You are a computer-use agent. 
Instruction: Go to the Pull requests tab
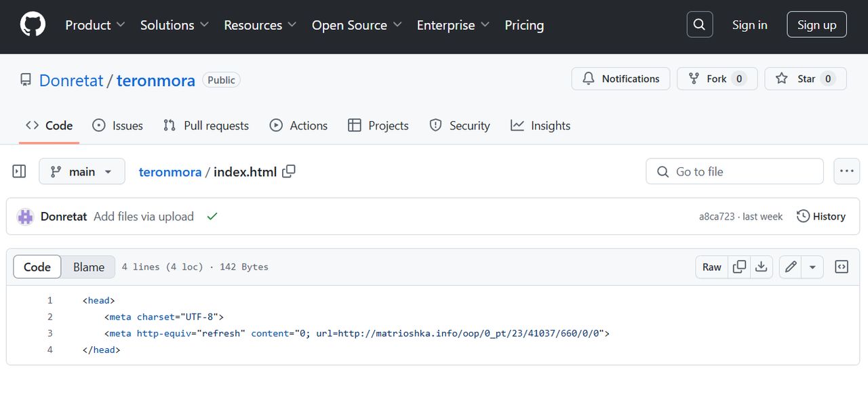point(206,125)
